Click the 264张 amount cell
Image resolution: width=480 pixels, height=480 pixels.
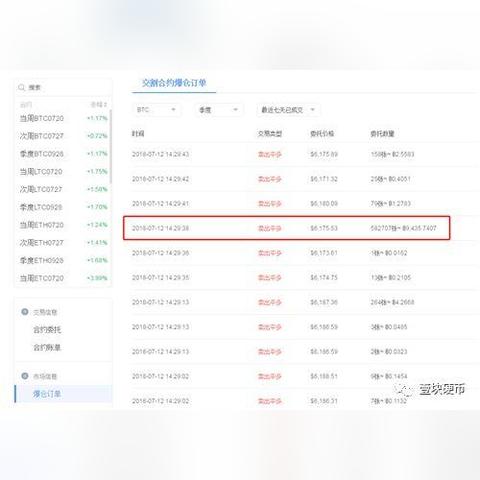[x=392, y=302]
